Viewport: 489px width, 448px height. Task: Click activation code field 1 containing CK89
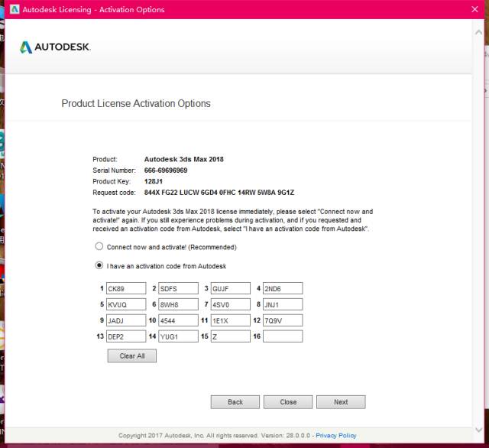pos(126,288)
